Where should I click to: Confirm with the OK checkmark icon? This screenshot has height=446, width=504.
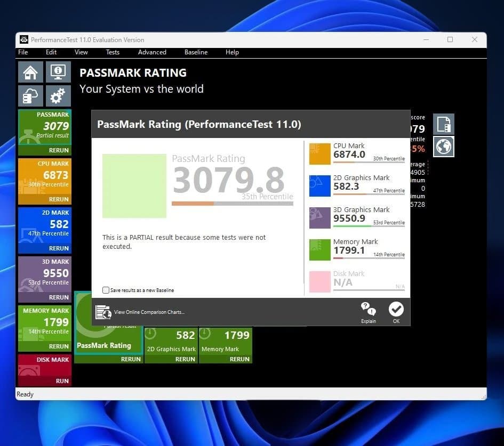pos(396,309)
